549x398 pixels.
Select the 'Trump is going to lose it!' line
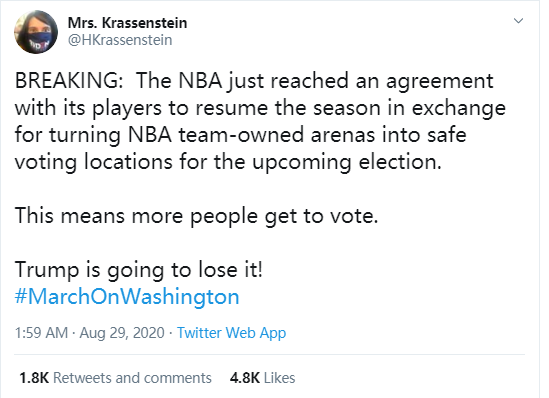139,270
